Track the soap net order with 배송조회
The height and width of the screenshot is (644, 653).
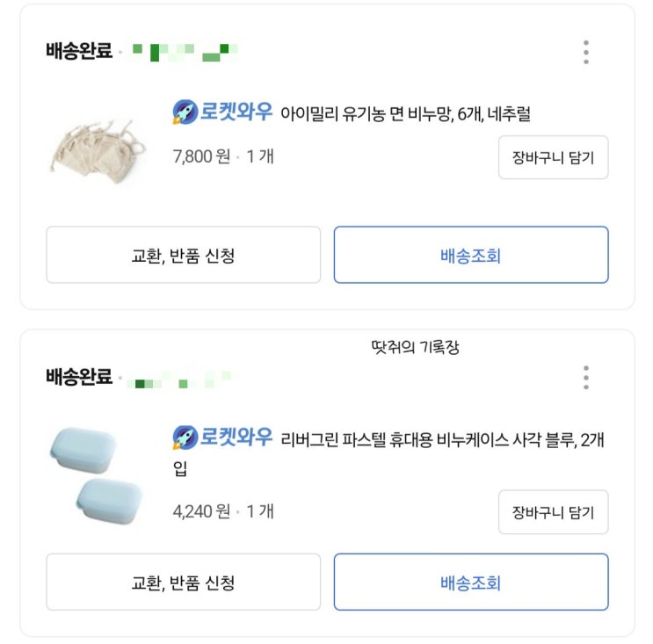point(470,256)
